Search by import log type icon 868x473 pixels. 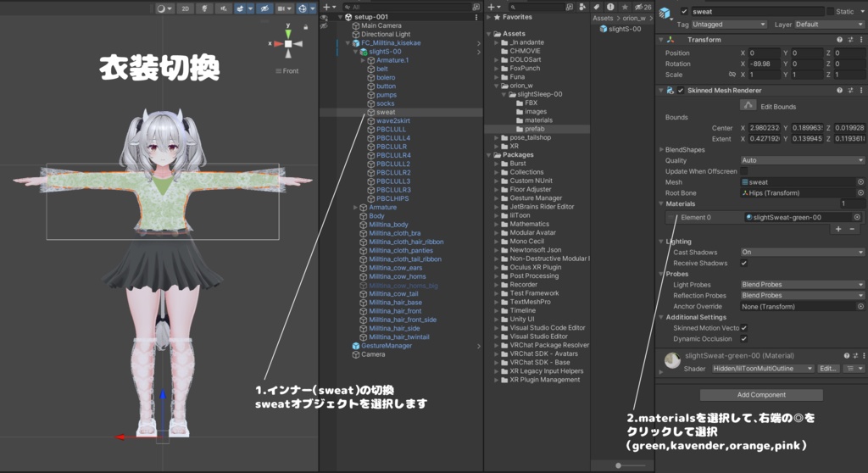click(610, 7)
